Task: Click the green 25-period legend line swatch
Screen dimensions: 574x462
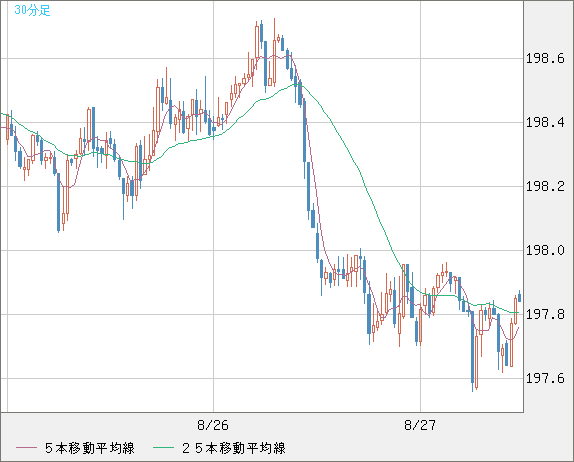Action: coord(163,448)
